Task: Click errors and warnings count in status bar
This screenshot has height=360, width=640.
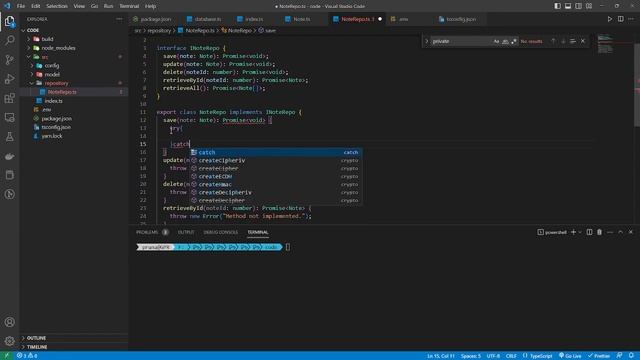Action: (x=27, y=356)
